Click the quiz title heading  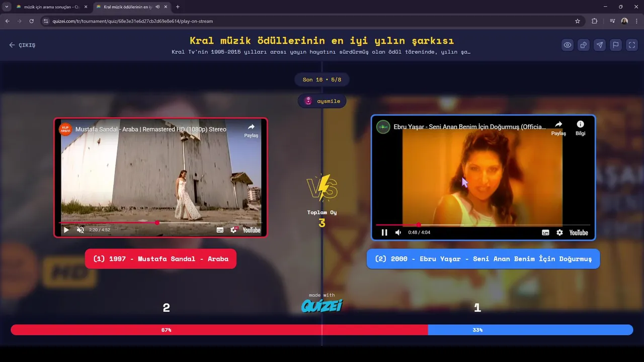(322, 40)
